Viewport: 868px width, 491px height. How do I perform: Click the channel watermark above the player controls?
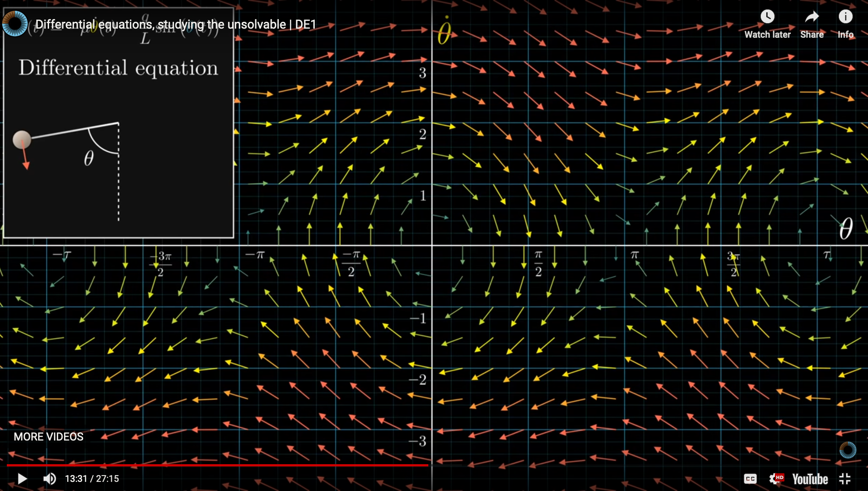click(x=848, y=450)
